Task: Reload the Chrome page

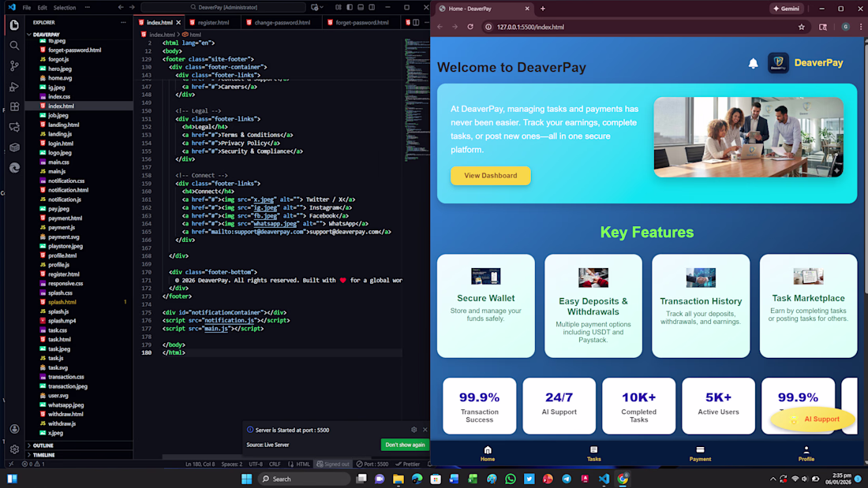Action: 470,27
